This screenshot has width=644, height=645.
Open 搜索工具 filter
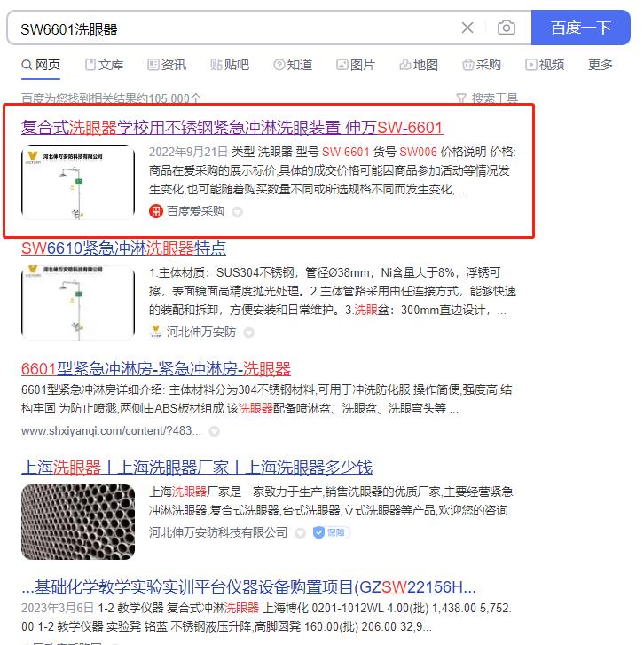487,98
